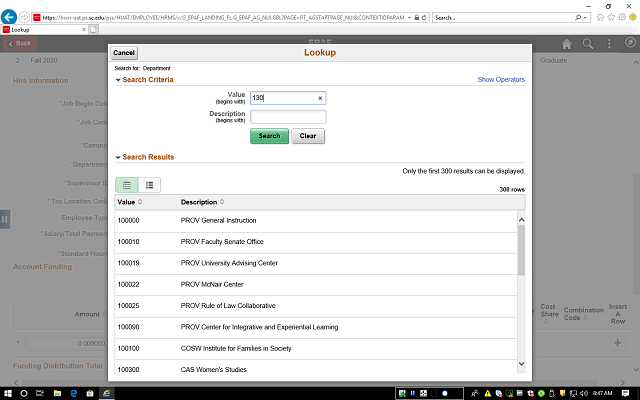The height and width of the screenshot is (400, 640).
Task: Select row 100022 PROV McNair Center
Action: click(x=316, y=284)
